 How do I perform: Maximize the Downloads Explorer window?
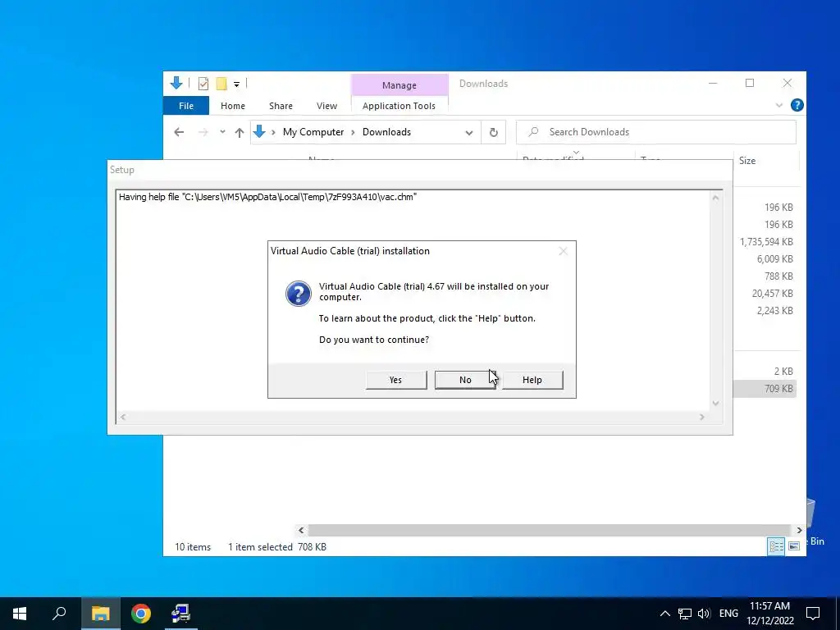[x=750, y=83]
